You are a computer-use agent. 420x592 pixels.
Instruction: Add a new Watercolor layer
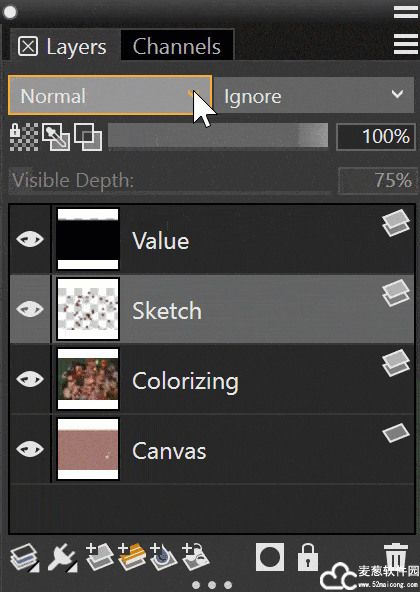coord(164,557)
